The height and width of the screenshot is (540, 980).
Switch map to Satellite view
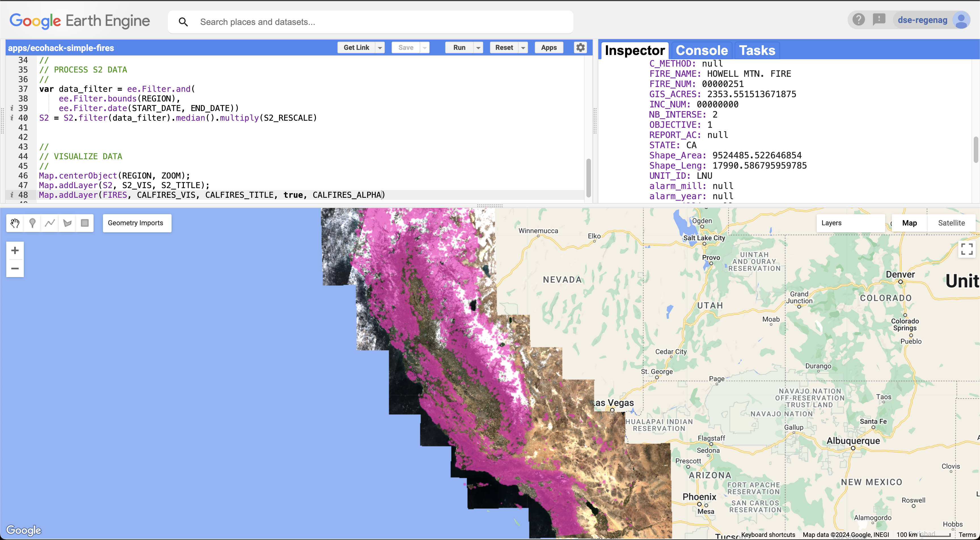point(951,223)
